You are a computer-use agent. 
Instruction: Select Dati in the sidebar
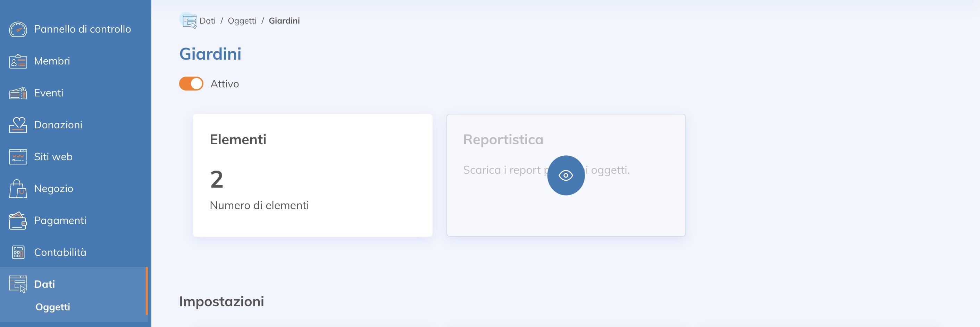tap(44, 284)
